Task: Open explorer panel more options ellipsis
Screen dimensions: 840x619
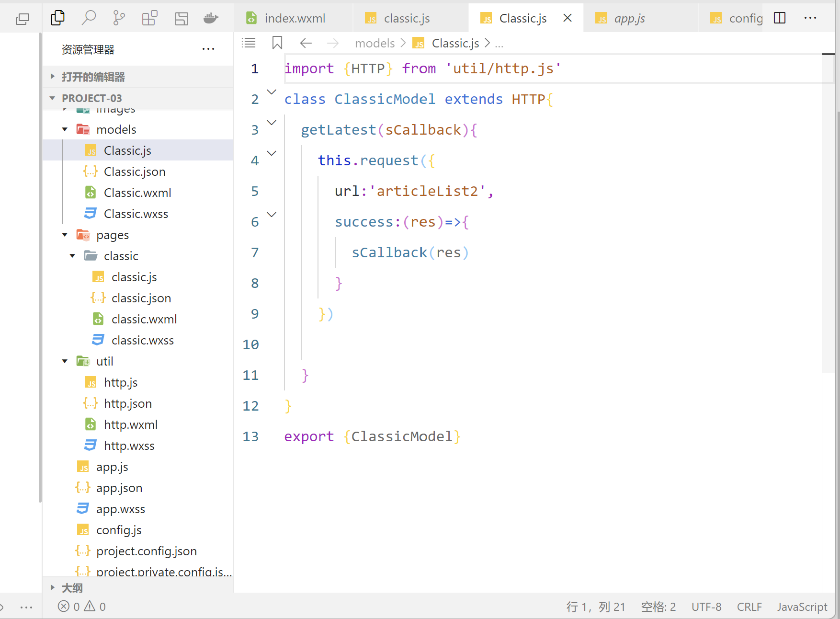Action: [208, 49]
